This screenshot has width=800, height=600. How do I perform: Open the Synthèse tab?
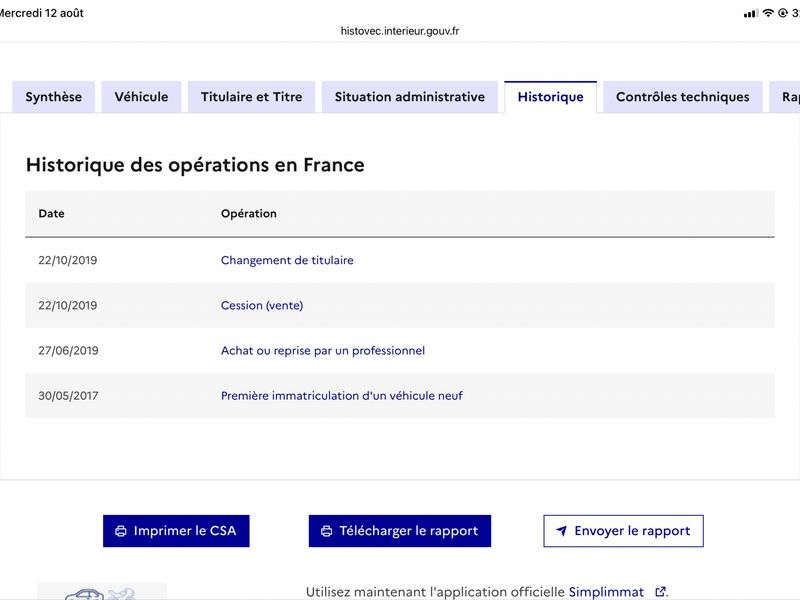coord(54,97)
